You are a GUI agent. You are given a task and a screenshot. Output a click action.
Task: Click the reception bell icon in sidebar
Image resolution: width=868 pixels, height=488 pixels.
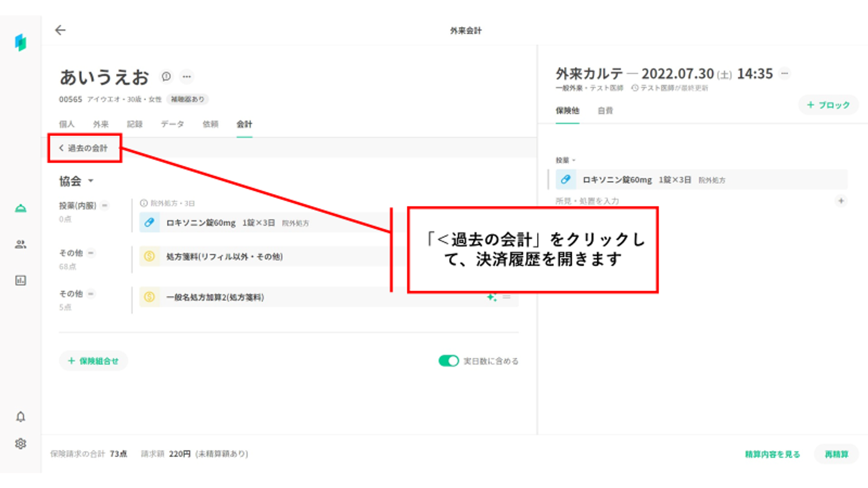pos(20,209)
